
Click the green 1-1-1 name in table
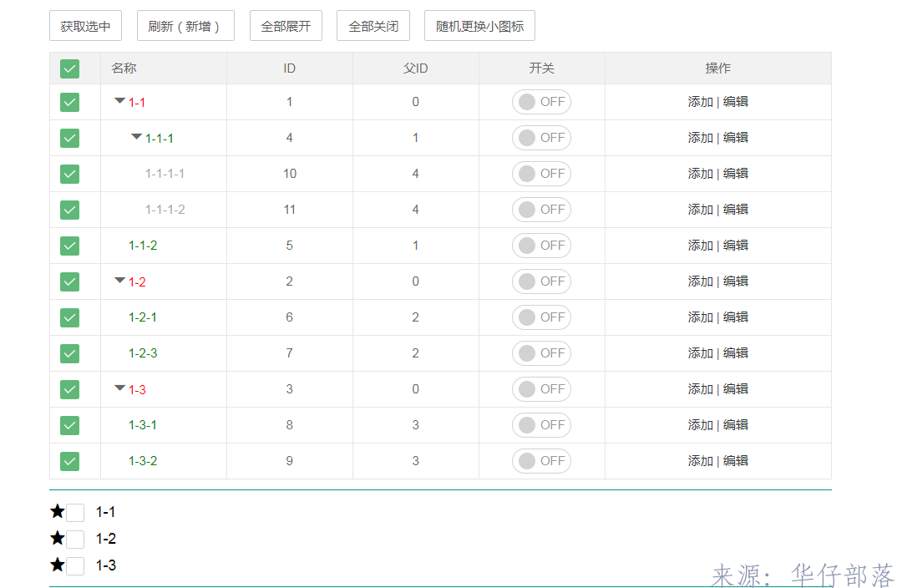click(159, 139)
